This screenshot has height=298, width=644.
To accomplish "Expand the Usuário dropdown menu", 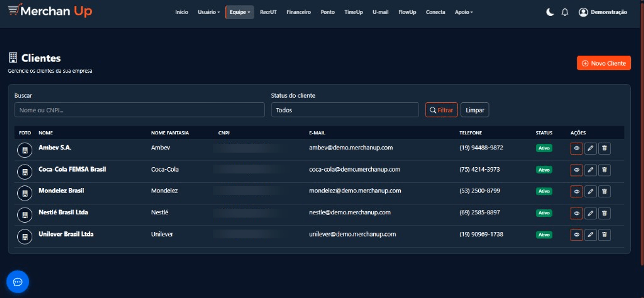I will [209, 12].
